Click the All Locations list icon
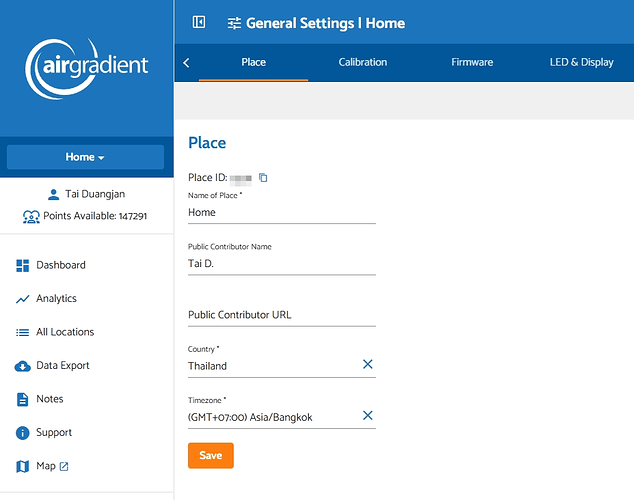The image size is (634, 500). (23, 333)
